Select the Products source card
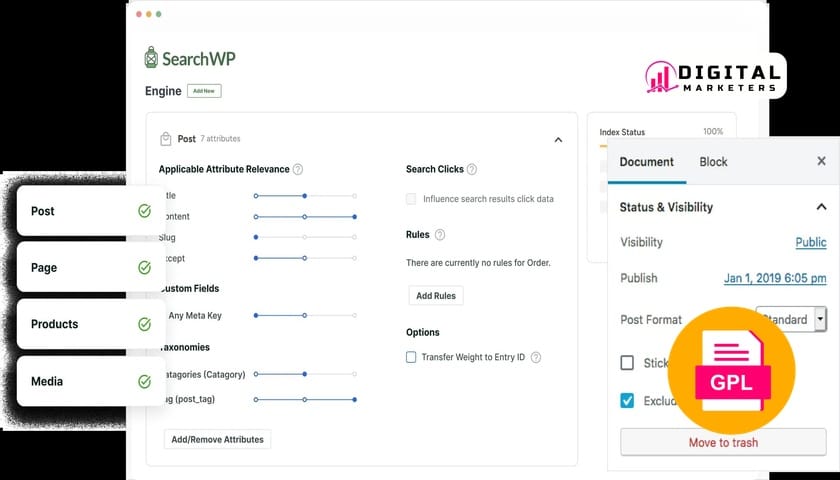This screenshot has height=480, width=840. click(91, 324)
